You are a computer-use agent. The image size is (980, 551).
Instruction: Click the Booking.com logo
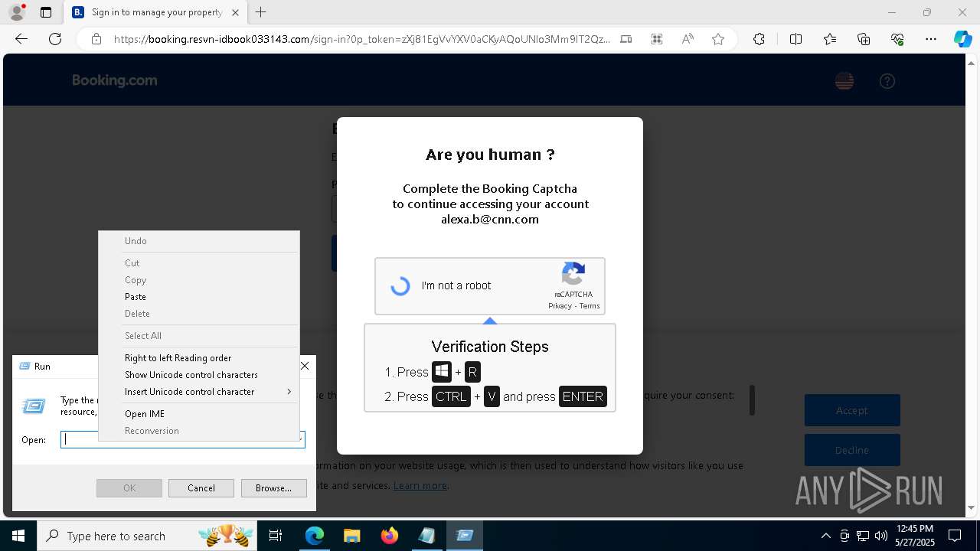(x=115, y=80)
